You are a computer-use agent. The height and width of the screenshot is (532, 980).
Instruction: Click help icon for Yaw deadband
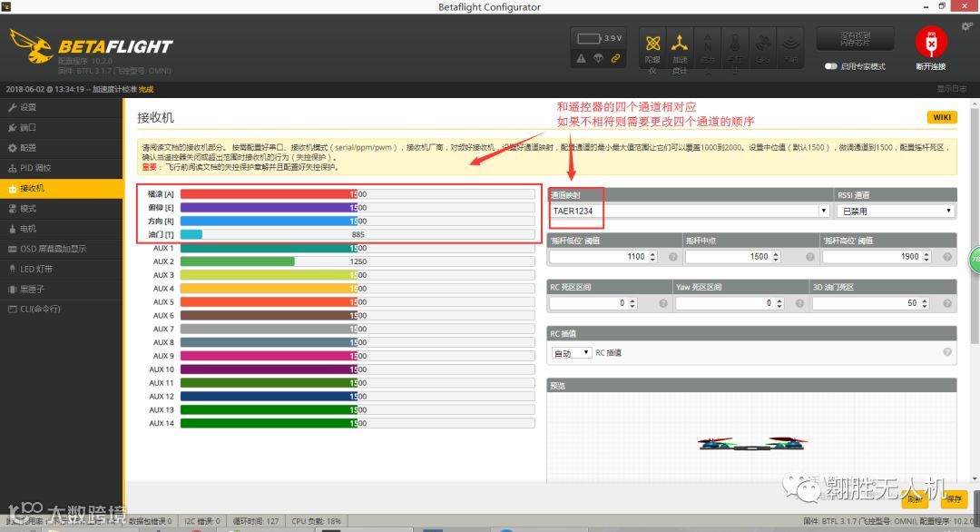(x=799, y=303)
